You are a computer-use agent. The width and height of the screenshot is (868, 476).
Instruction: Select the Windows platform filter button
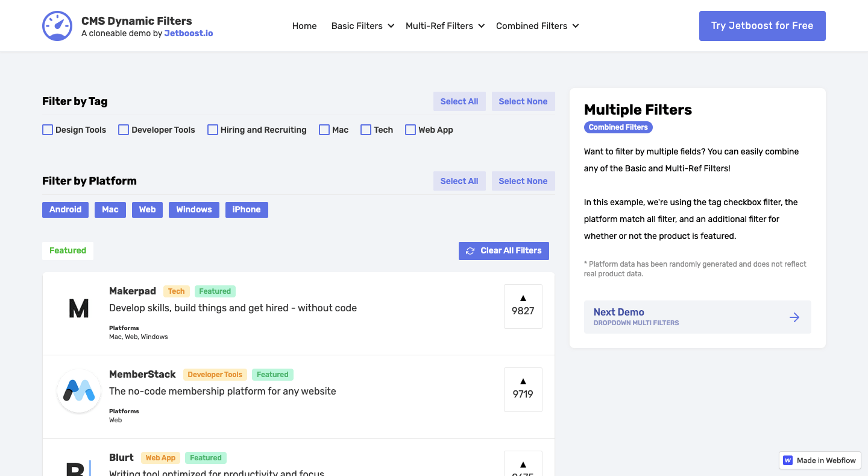pos(193,209)
